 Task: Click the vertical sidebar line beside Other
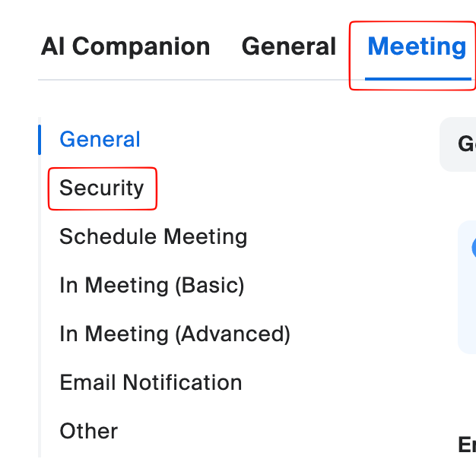click(40, 432)
